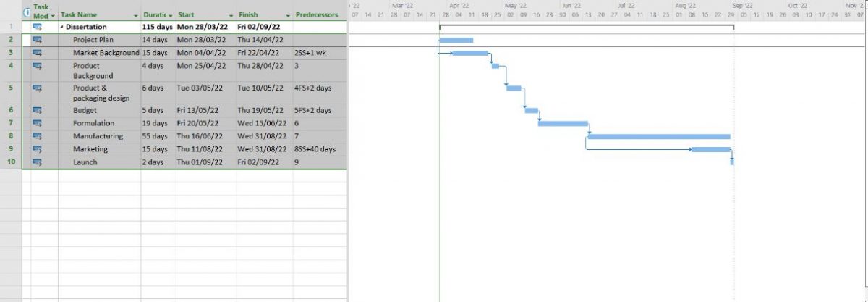Click Task Mode icon for Dissertation row
The width and height of the screenshot is (868, 302).
click(38, 27)
